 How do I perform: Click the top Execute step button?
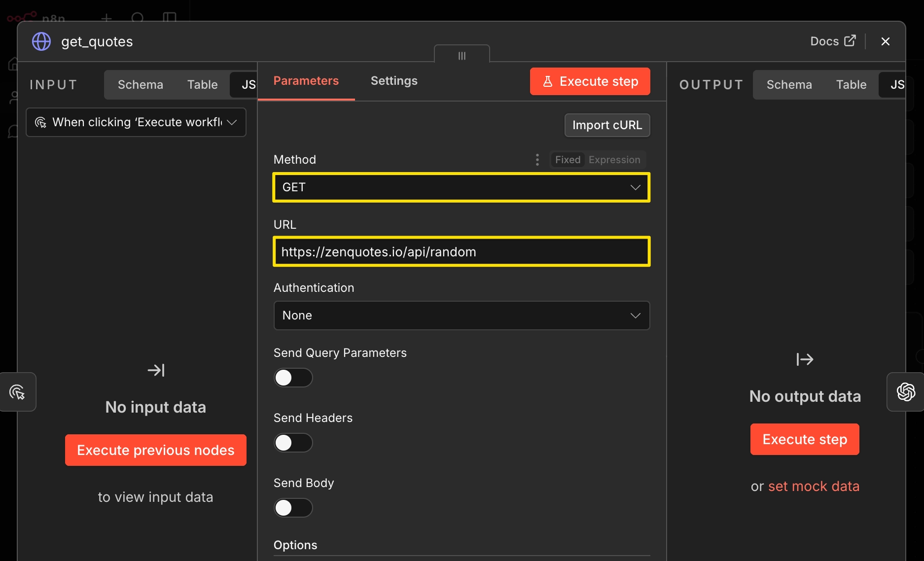click(590, 81)
